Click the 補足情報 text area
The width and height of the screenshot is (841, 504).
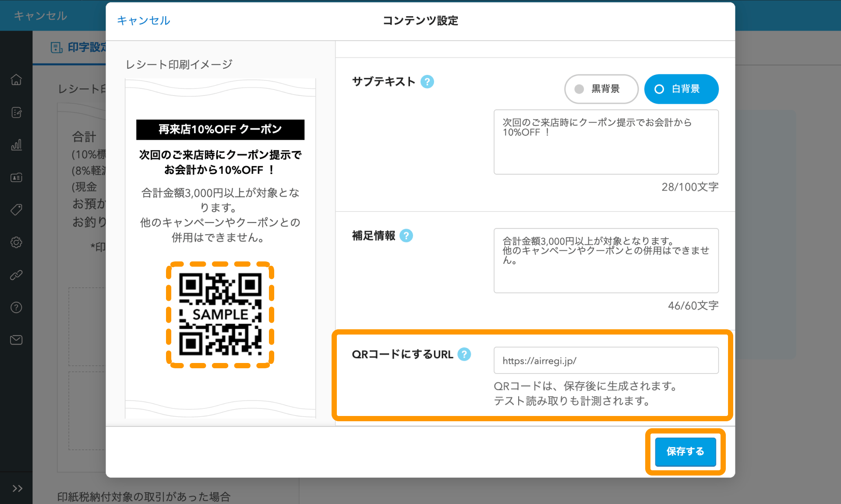click(x=606, y=261)
